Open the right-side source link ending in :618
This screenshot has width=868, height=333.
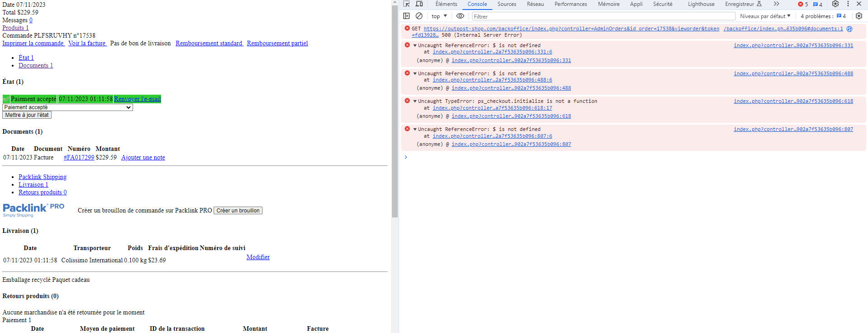(x=793, y=101)
